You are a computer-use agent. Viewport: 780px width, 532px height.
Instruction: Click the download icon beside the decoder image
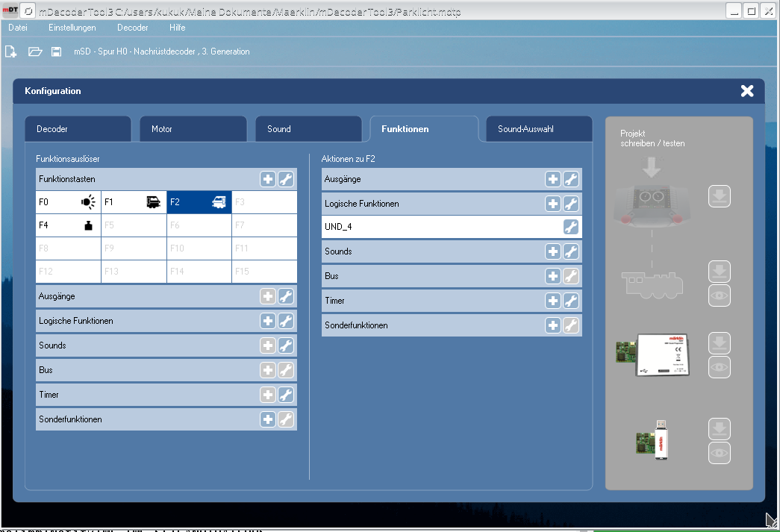719,197
